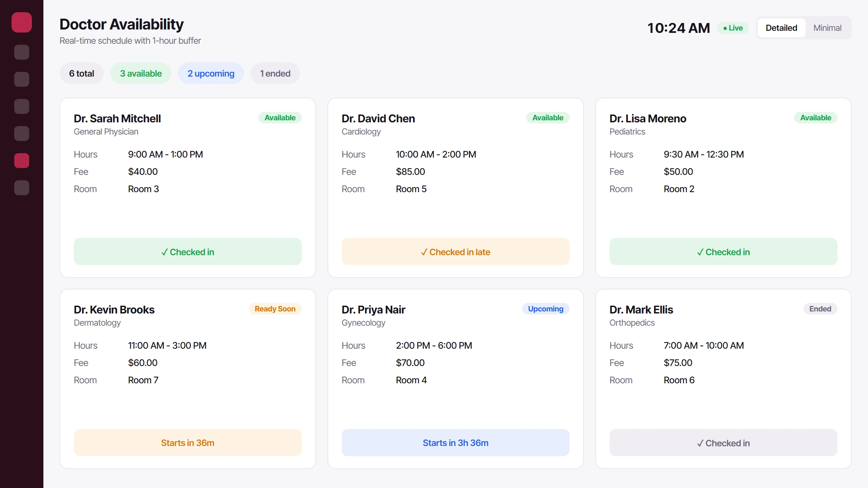Click the Cardiology specialty label
Screen dimensions: 868x488
pos(361,131)
